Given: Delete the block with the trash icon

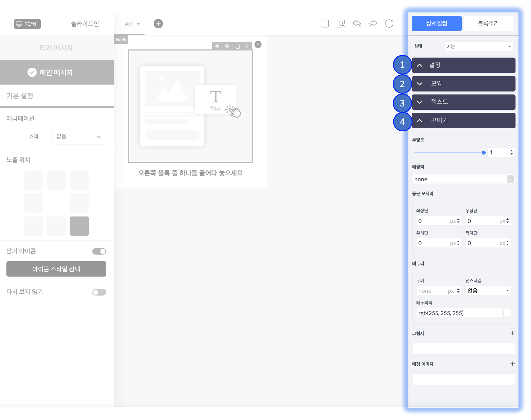Looking at the screenshot, I should click(247, 46).
